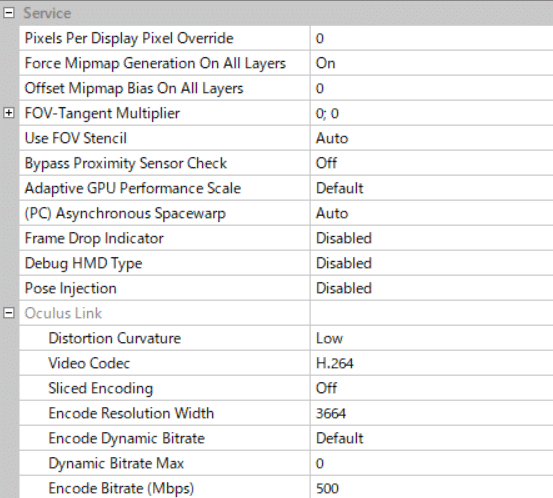Viewport: 553px width, 498px height.
Task: Select the Service category header
Action: 47,13
